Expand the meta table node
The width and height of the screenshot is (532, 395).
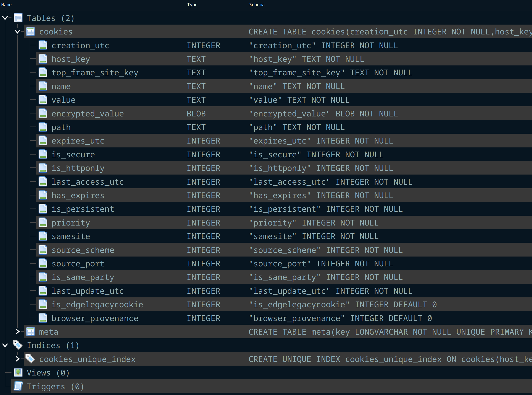[x=17, y=332]
